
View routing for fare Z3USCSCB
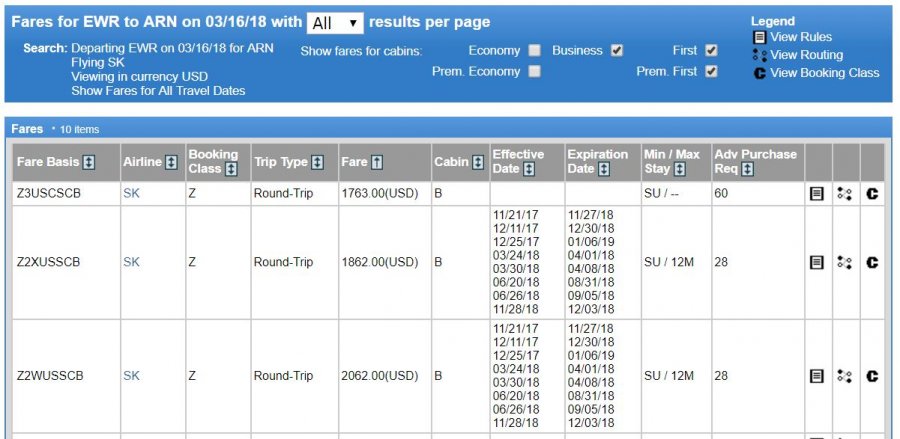tap(844, 194)
